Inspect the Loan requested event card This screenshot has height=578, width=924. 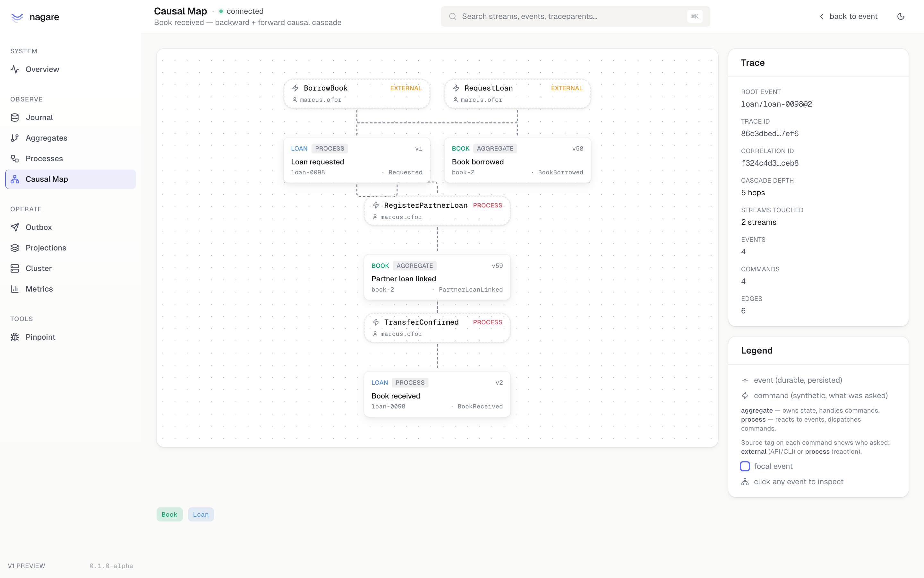357,160
